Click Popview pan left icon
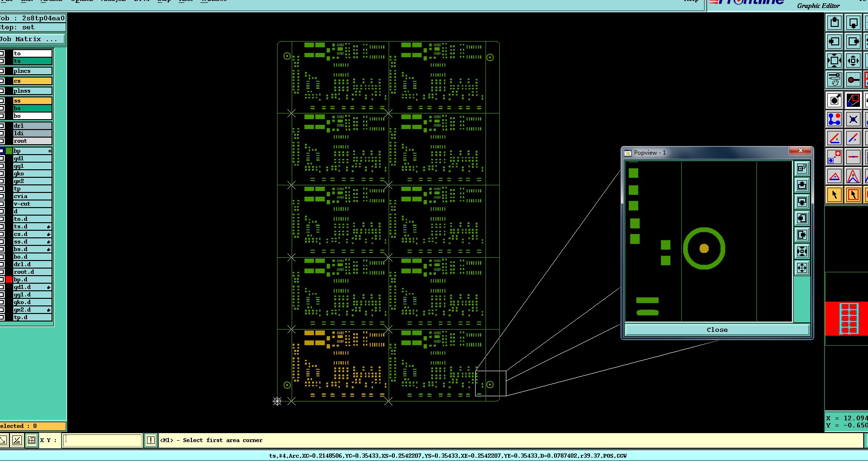 [802, 218]
